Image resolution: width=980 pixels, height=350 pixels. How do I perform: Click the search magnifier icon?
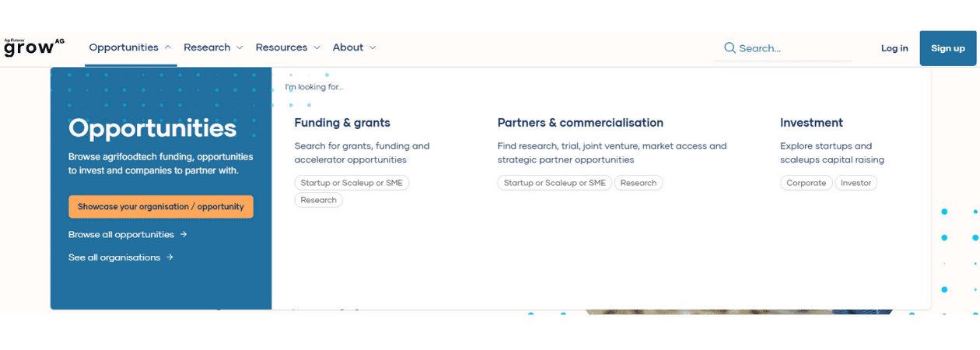coord(730,48)
